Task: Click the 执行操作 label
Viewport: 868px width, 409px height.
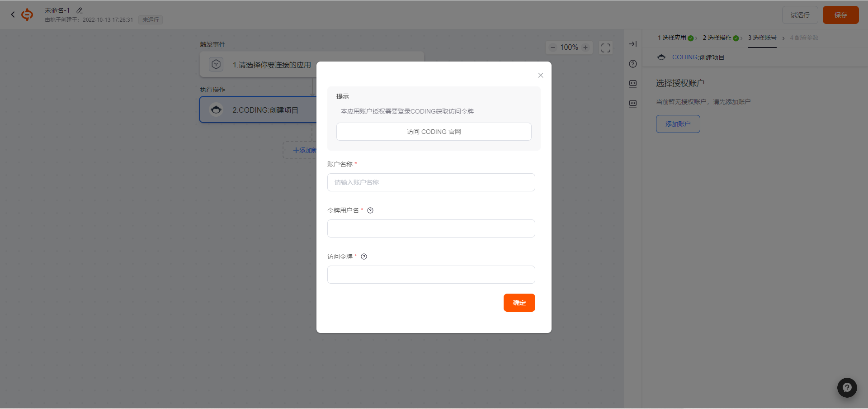Action: [212, 90]
